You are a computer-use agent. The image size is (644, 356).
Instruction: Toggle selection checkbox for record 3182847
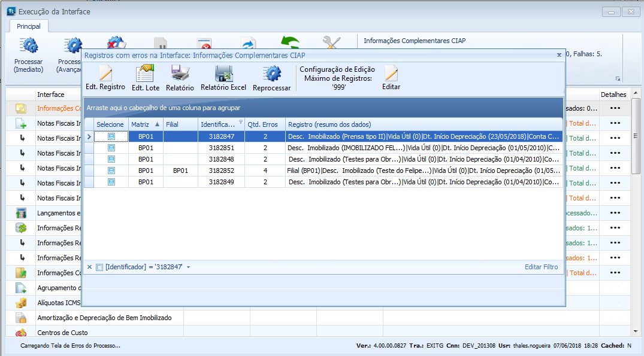tap(111, 136)
